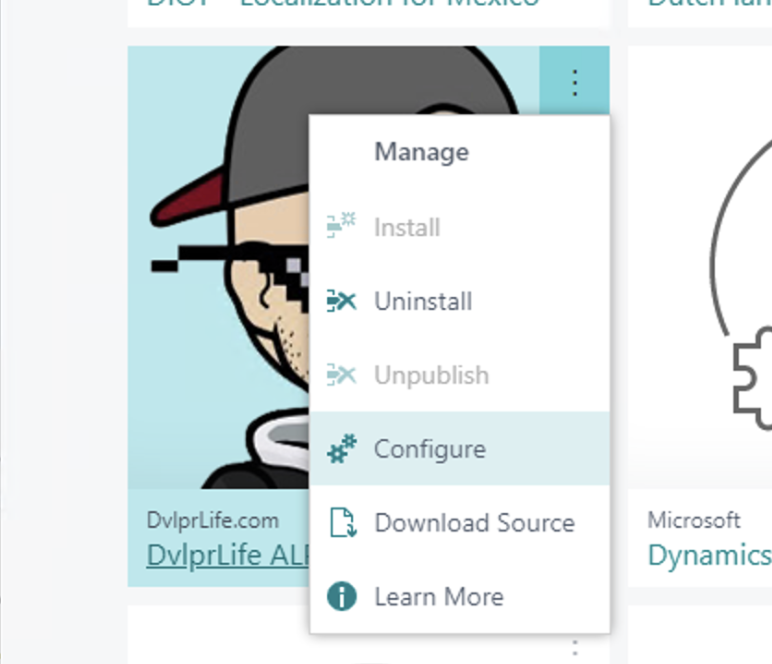This screenshot has width=772, height=664.
Task: Click the disabled Install menu text
Action: (406, 227)
